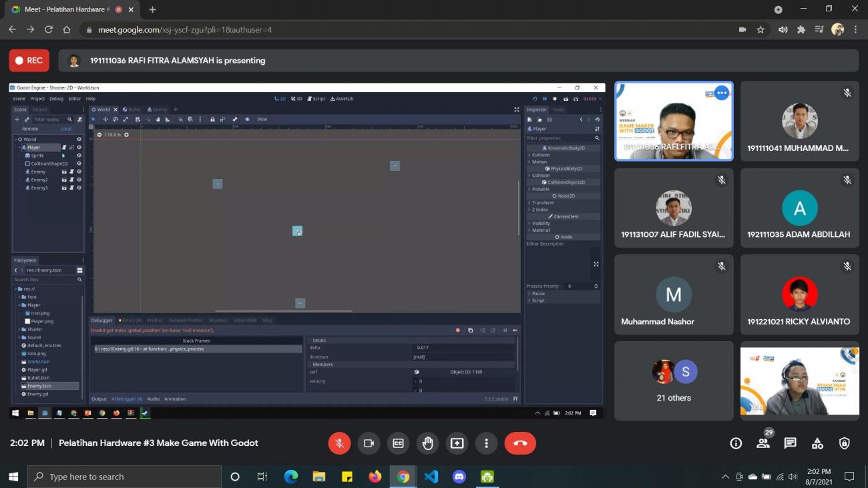Switch to the Enemy scene tab

(x=160, y=109)
